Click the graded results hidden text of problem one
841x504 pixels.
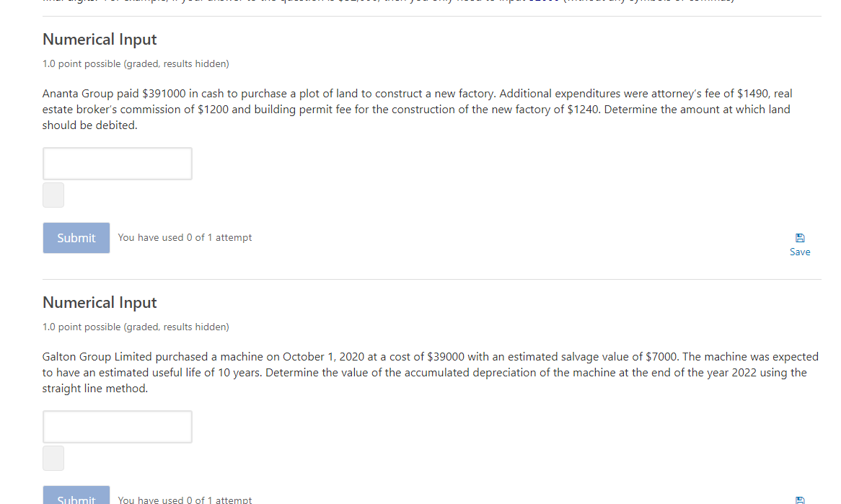(x=136, y=63)
